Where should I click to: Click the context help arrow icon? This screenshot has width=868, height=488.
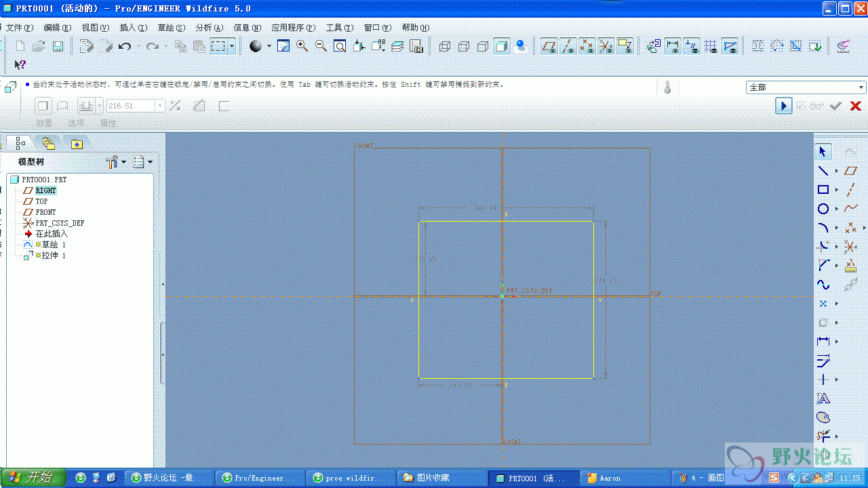click(20, 64)
